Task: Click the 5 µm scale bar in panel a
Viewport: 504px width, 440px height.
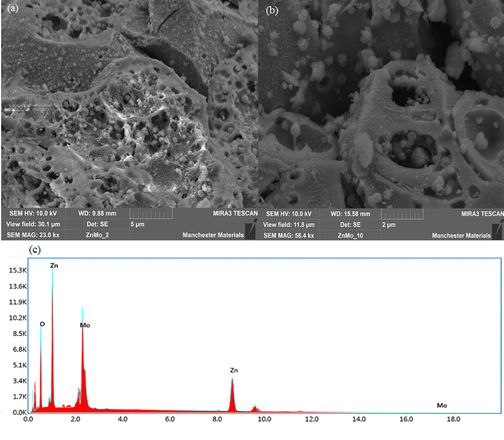Action: click(x=151, y=214)
